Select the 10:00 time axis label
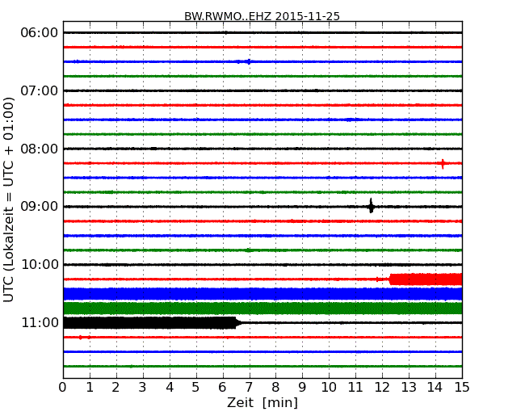Viewport: 525px width, 420px height. click(40, 265)
